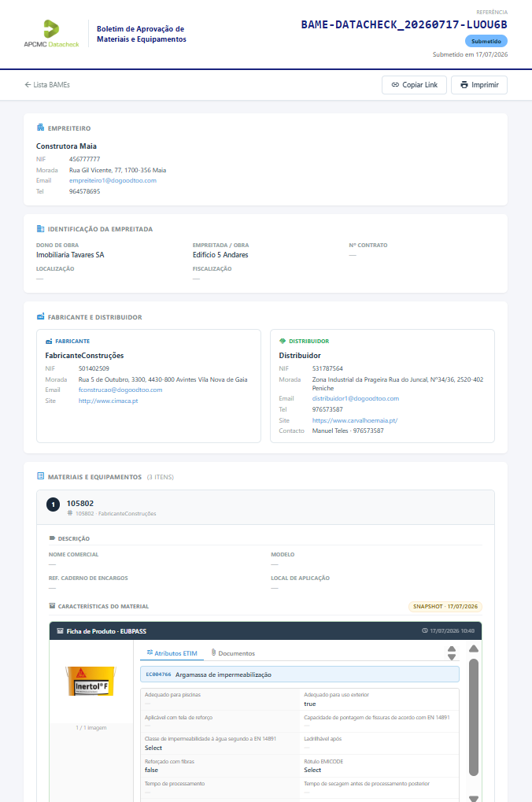Open site https://www.carvalhoemaia.pt/

coord(354,420)
